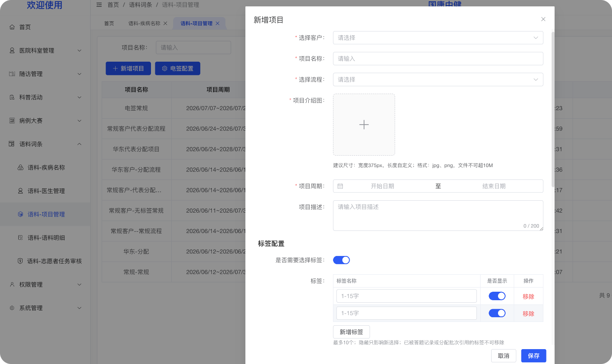Click the 保存 button
The height and width of the screenshot is (364, 612).
(x=534, y=355)
